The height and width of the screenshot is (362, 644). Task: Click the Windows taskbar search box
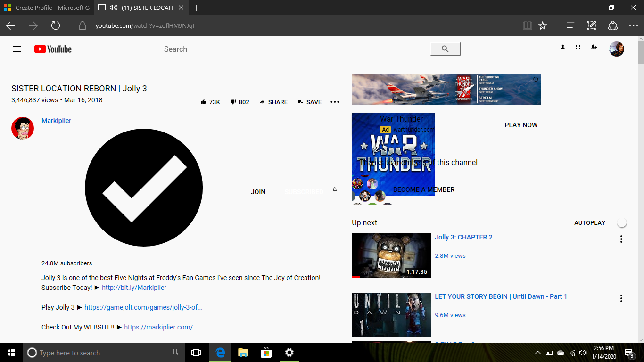[103, 353]
